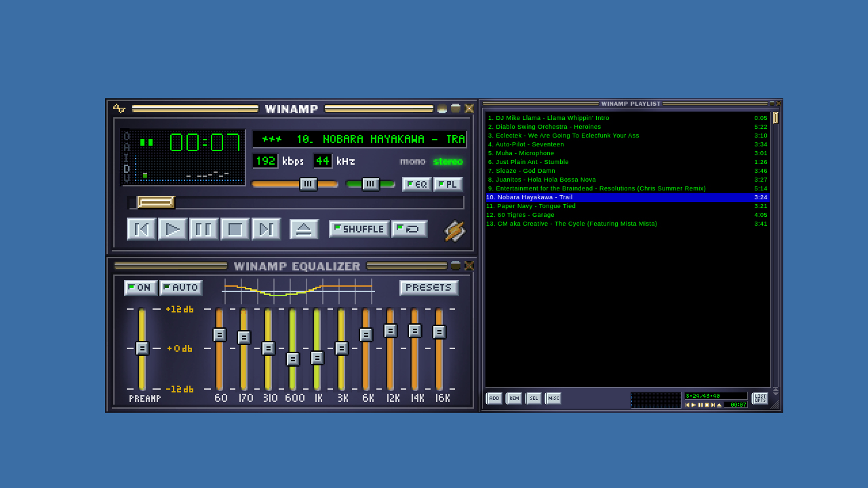Click the Pause icon
Screen dimensions: 868x488
pos(204,229)
